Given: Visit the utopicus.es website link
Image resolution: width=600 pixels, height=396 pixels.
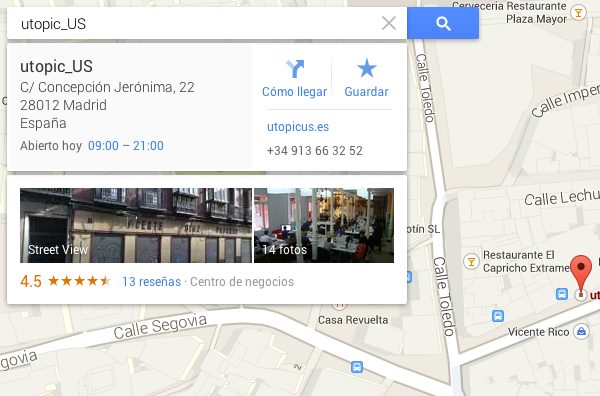Looking at the screenshot, I should click(x=298, y=127).
